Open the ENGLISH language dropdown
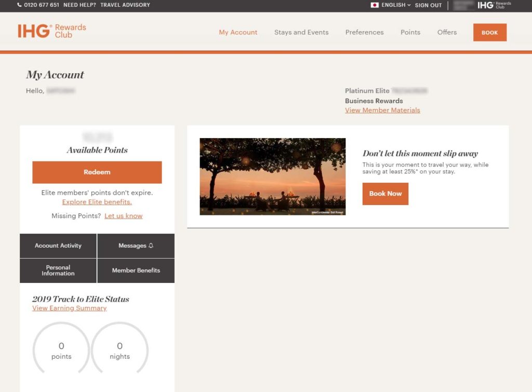The image size is (532, 392). point(396,5)
